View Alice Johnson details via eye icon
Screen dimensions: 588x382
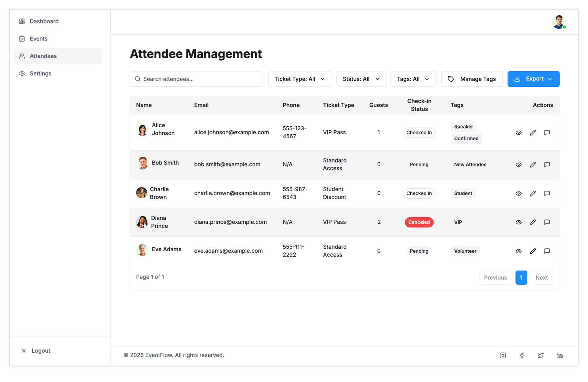point(518,133)
